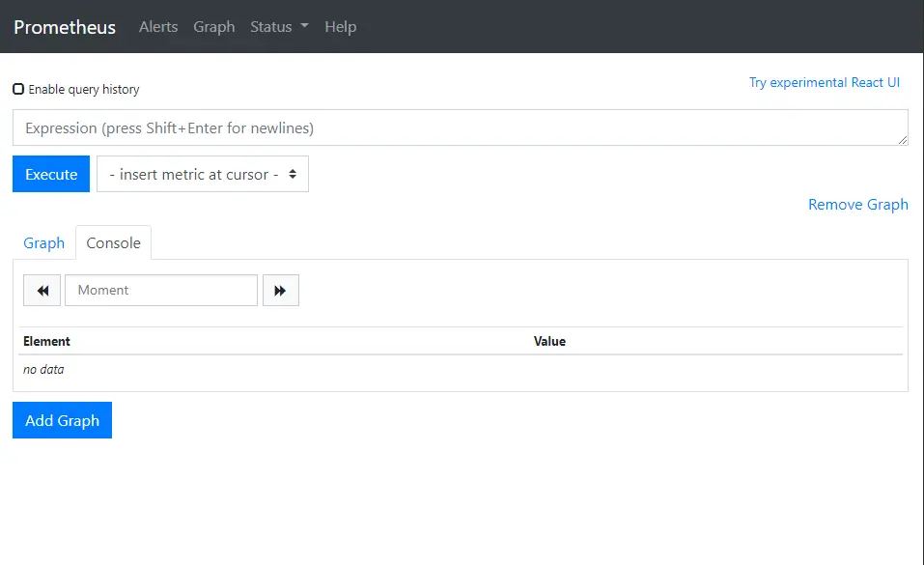Click the Element column header
The height and width of the screenshot is (565, 924).
click(47, 341)
